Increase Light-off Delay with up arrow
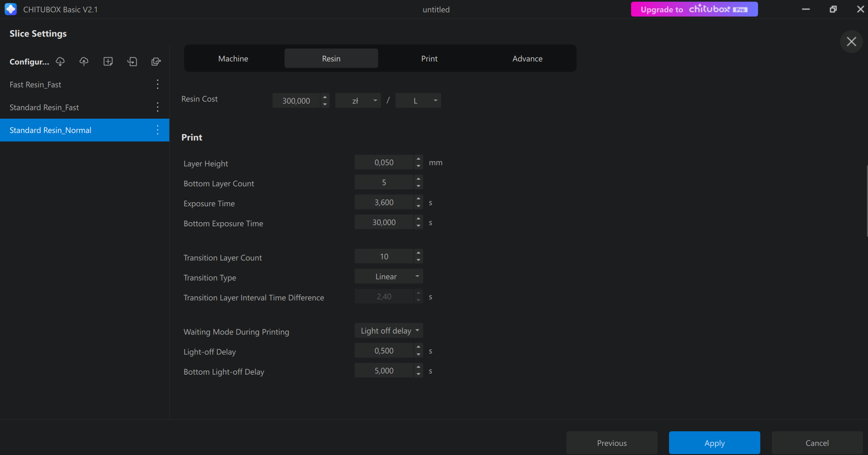The height and width of the screenshot is (455, 868). [x=418, y=347]
